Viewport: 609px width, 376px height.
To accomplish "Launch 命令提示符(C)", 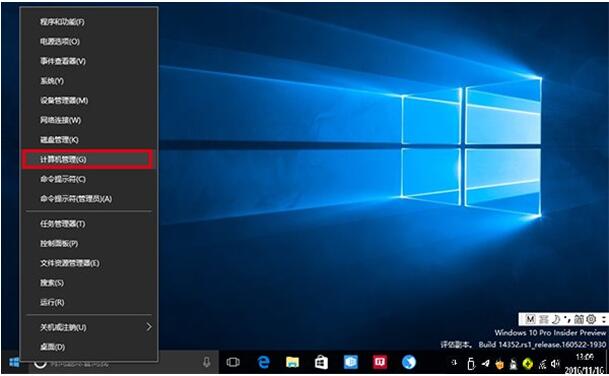I will [89, 179].
